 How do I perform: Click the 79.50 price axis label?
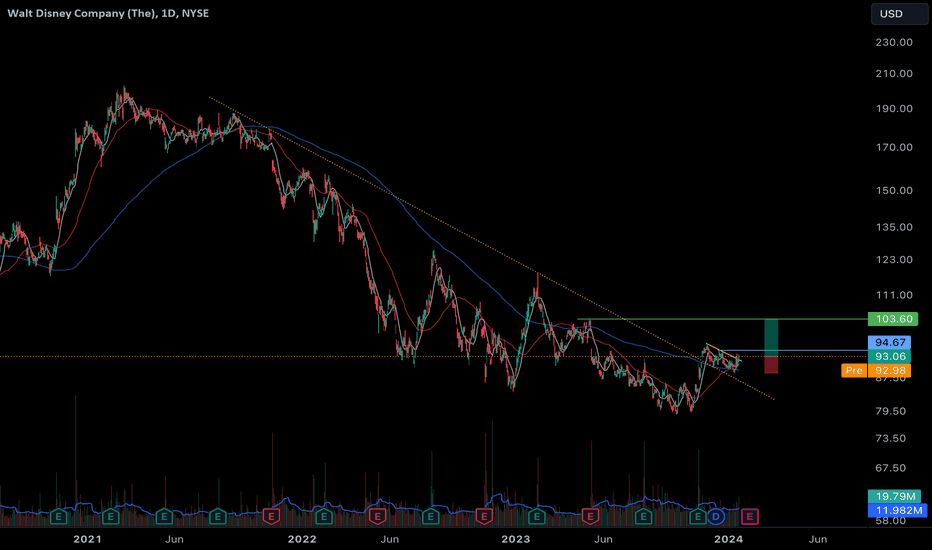[x=890, y=411]
